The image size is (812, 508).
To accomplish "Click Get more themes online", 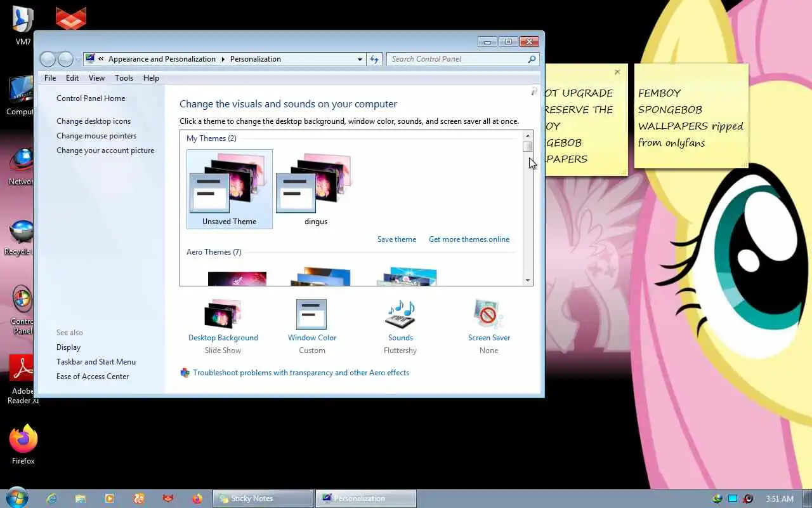I will 469,239.
